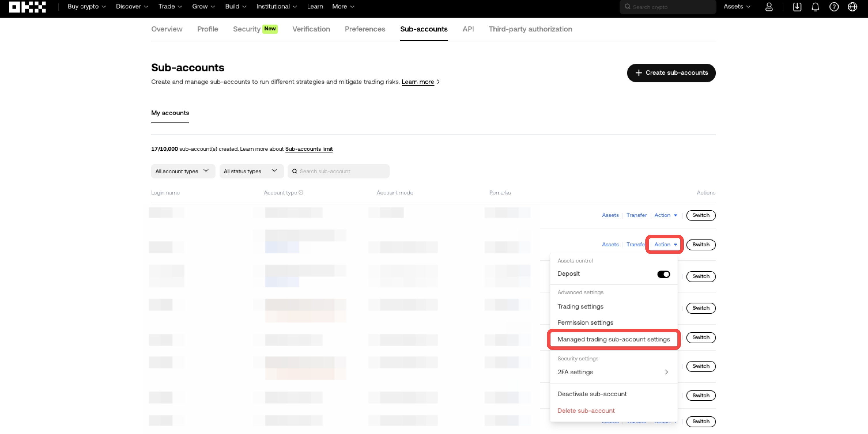This screenshot has width=868, height=434.
Task: Open the help center question-mark icon
Action: tap(834, 7)
